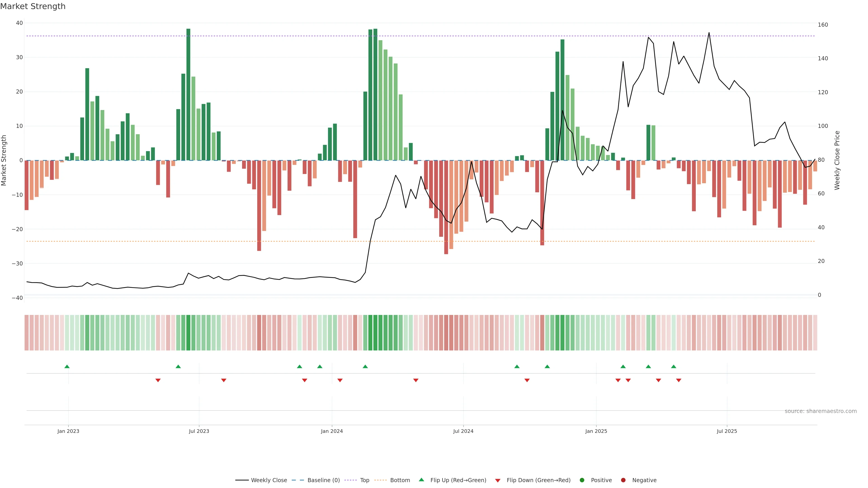Image resolution: width=868 pixels, height=488 pixels.
Task: Click the Flip Down red triangle legend icon
Action: (498, 481)
